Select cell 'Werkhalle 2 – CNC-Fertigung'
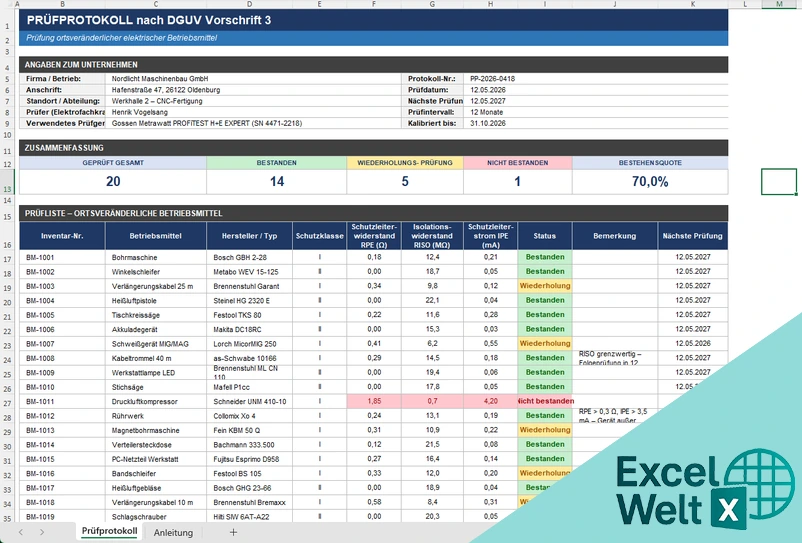Screen dimensions: 802x543 point(254,101)
